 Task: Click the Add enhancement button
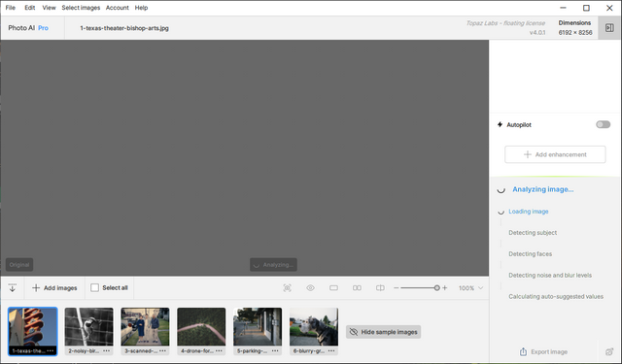pyautogui.click(x=555, y=154)
